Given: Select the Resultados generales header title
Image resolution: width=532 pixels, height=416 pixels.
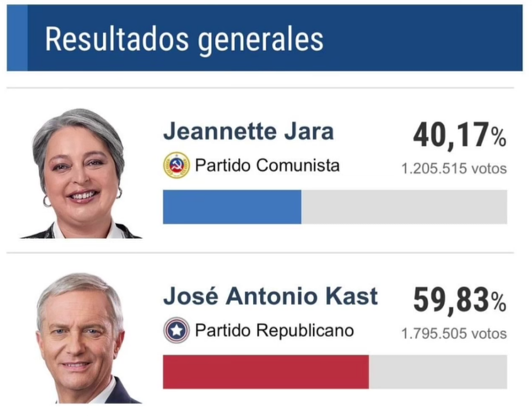Looking at the screenshot, I should click(x=184, y=39).
